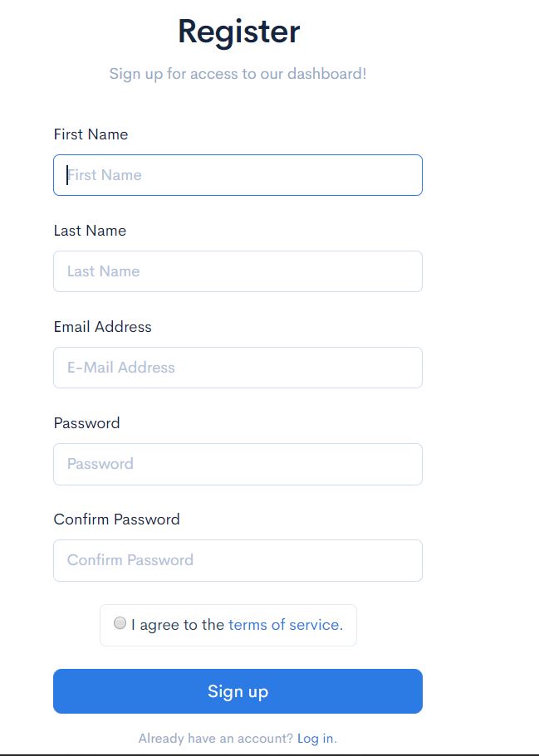Focus the Confirm Password input field
The height and width of the screenshot is (756, 539).
coord(238,560)
